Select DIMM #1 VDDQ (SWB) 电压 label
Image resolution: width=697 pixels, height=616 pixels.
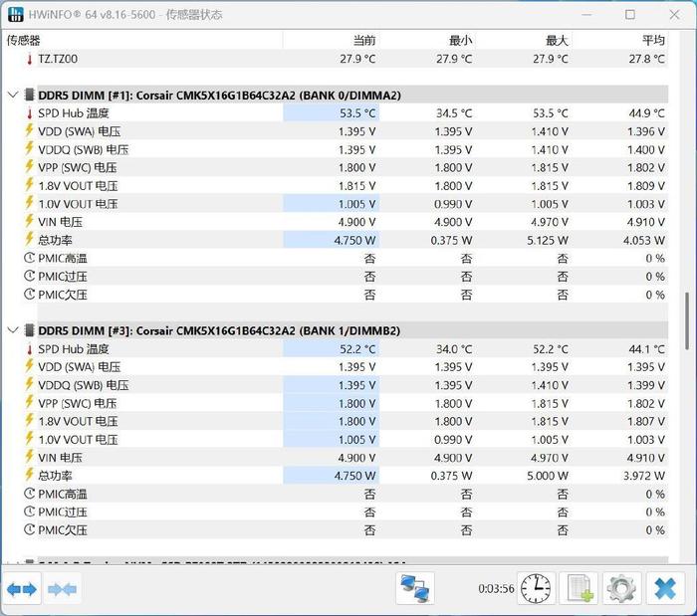tap(83, 149)
